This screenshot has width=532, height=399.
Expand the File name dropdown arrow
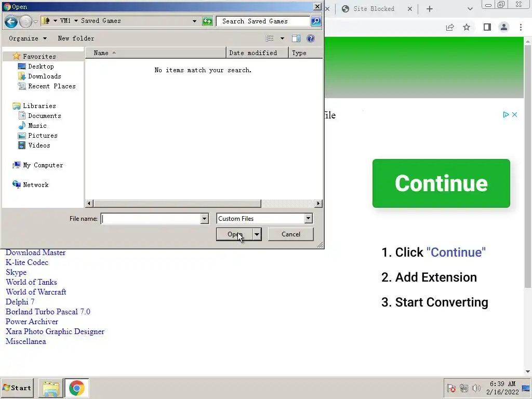coord(205,219)
